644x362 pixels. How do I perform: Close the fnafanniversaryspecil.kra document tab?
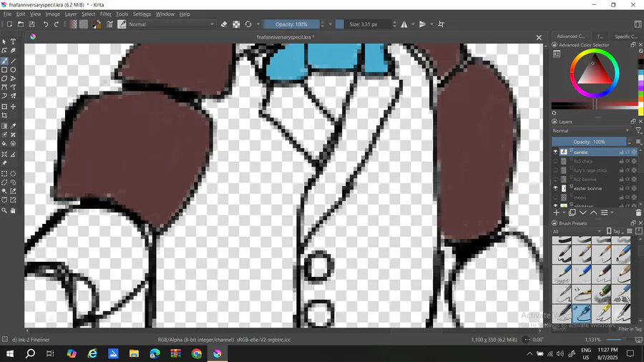(539, 37)
